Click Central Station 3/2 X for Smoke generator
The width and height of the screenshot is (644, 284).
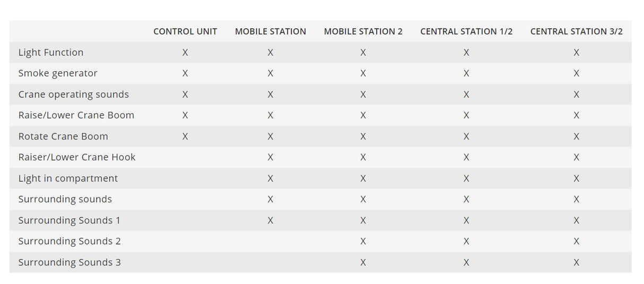click(x=576, y=73)
